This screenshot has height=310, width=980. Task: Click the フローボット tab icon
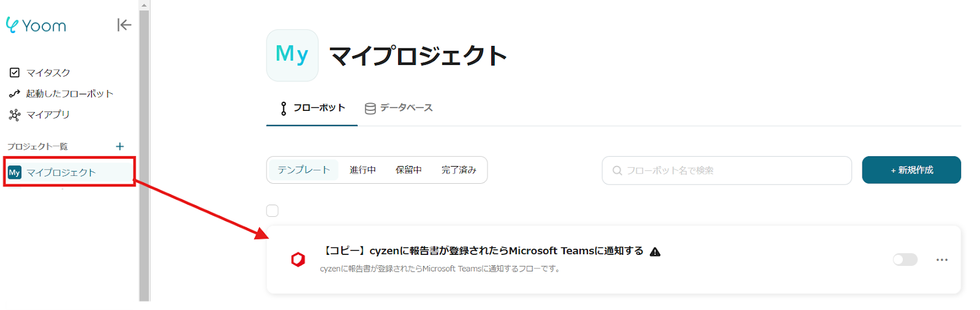click(284, 108)
